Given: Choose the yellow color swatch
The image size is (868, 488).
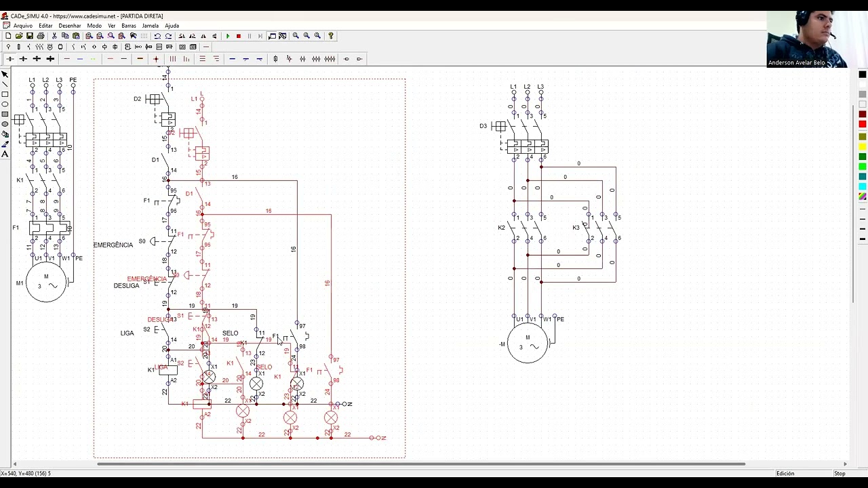Looking at the screenshot, I should coord(863,147).
